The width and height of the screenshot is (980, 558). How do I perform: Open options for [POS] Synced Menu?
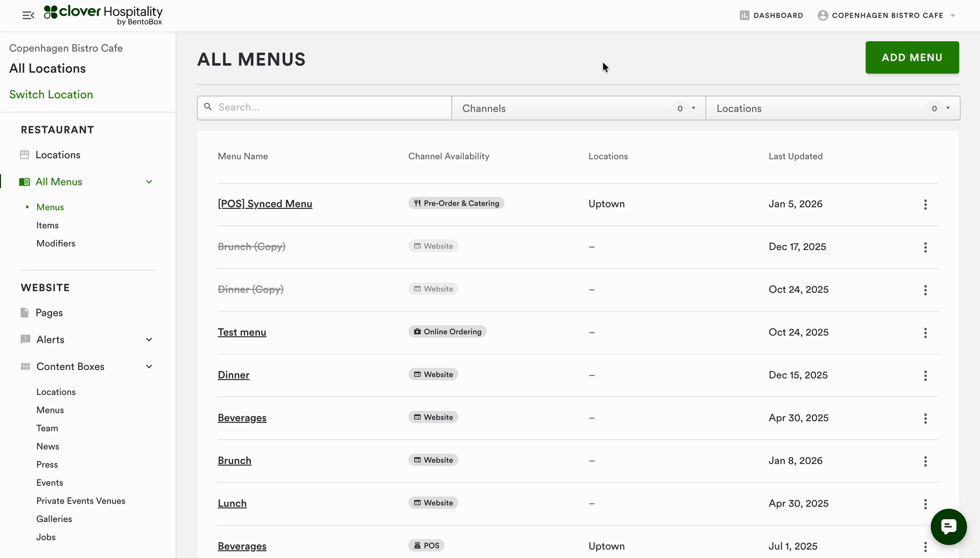click(925, 204)
